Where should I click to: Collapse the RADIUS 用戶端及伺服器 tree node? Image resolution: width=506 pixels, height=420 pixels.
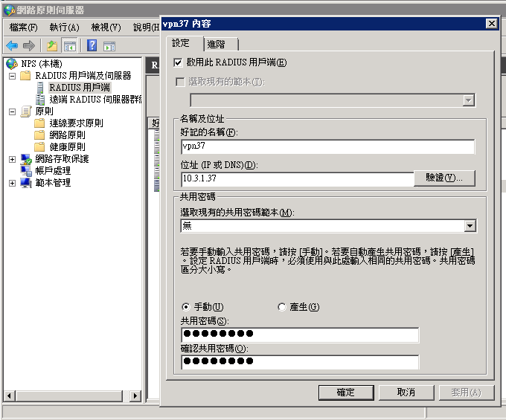click(x=12, y=76)
